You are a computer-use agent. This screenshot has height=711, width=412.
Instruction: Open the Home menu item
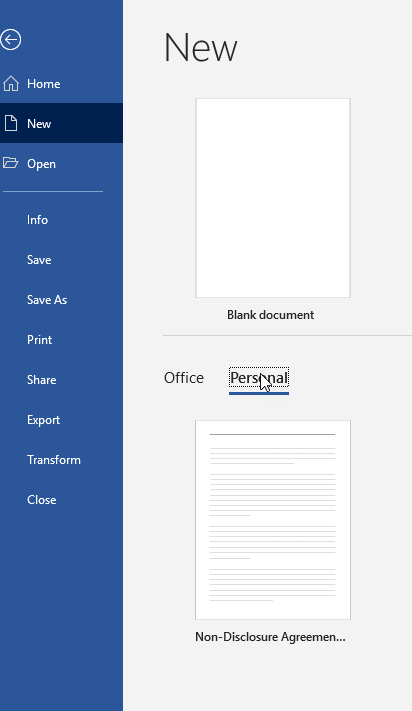pyautogui.click(x=61, y=83)
